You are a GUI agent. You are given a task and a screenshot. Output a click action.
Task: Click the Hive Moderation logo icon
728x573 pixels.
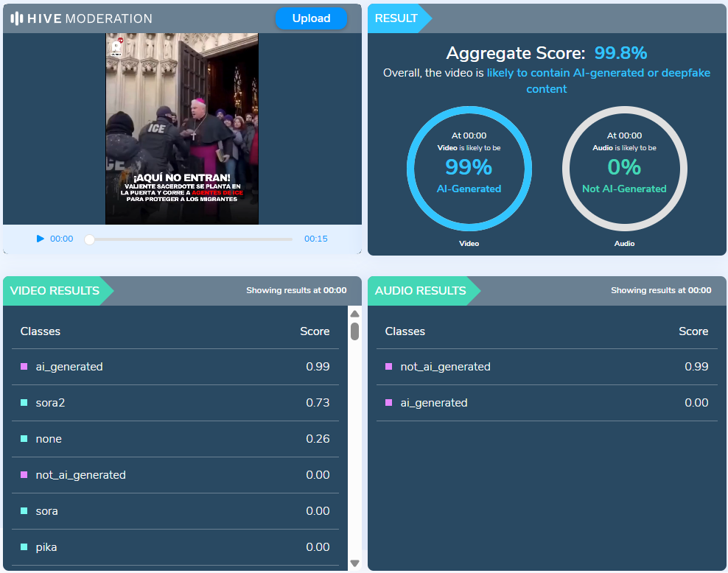coord(17,18)
